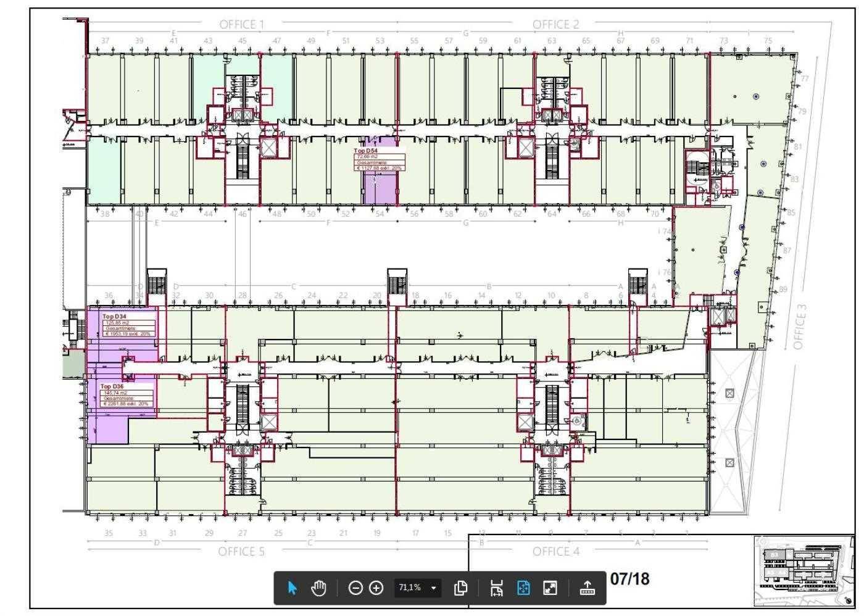Click the OFFICE 4 label
The width and height of the screenshot is (864, 616).
point(555,551)
